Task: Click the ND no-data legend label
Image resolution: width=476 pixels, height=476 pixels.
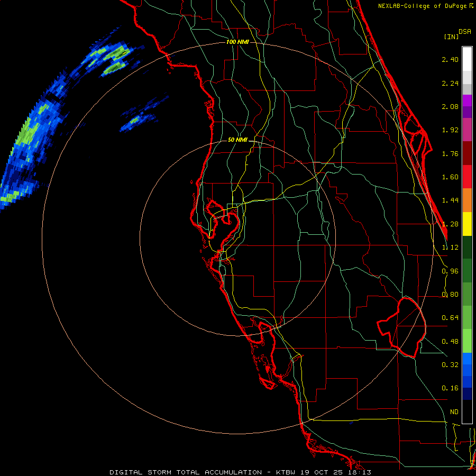Action: 454,412
